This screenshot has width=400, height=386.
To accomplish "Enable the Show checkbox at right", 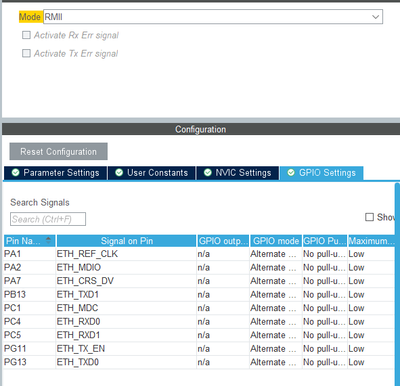I will 369,217.
